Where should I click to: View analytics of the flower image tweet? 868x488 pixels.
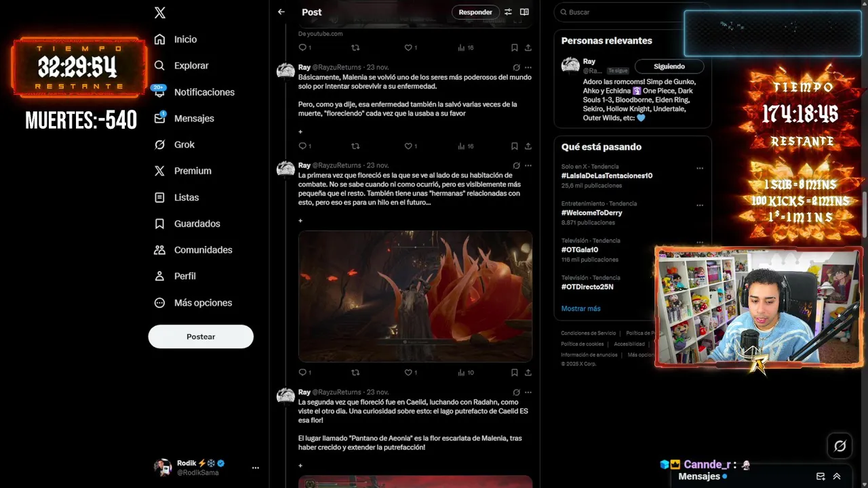pyautogui.click(x=465, y=372)
